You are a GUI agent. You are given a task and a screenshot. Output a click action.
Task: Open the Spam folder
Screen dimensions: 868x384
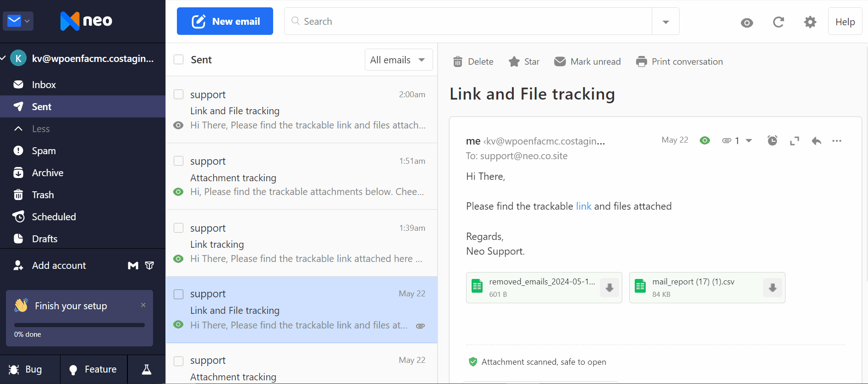tap(82, 150)
